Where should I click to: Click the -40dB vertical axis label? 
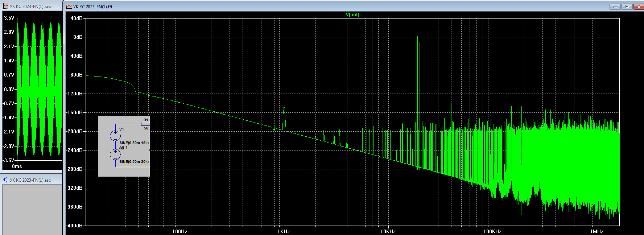(76, 56)
